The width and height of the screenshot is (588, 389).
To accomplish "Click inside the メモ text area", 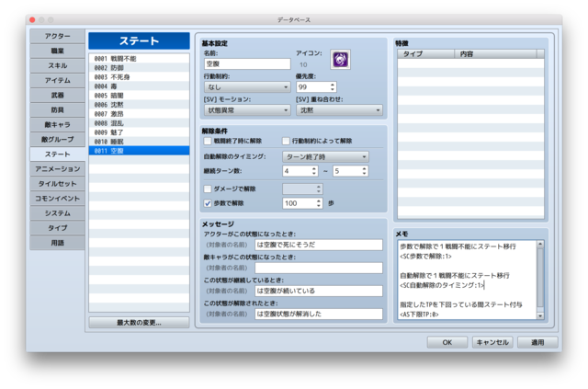I will pyautogui.click(x=468, y=280).
